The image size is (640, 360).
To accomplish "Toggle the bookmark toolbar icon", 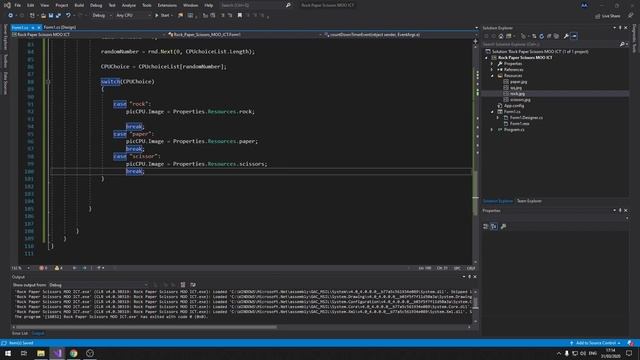I will click(x=240, y=16).
